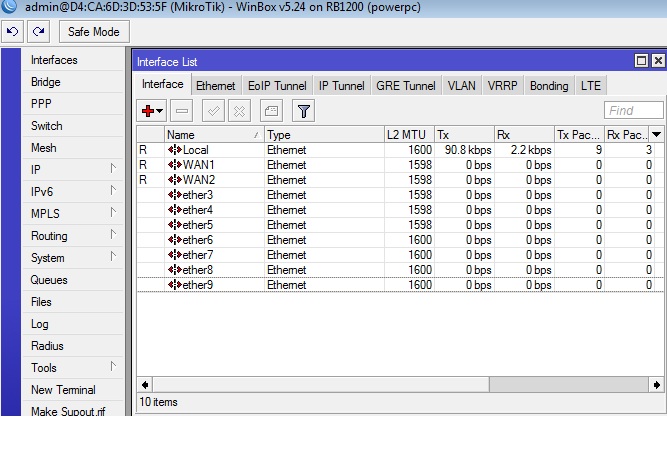This screenshot has height=470, width=667.
Task: Click the Undo arrow button
Action: coord(12,31)
